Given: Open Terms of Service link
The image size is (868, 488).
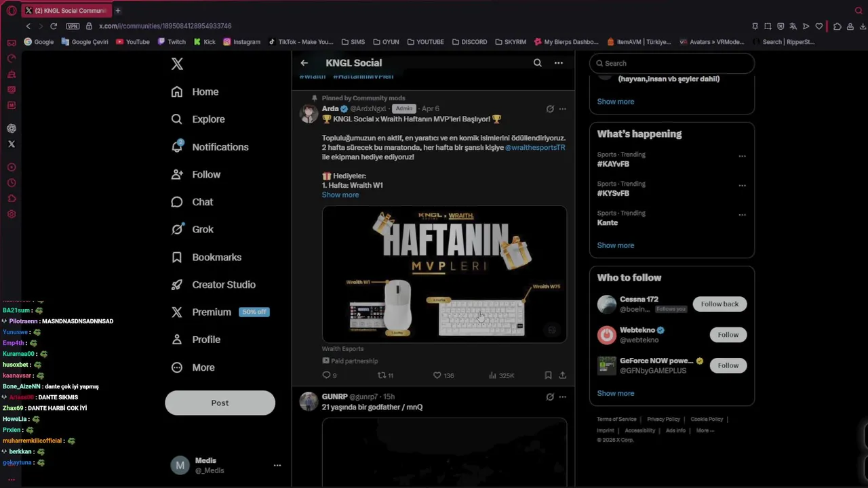Looking at the screenshot, I should pos(616,420).
